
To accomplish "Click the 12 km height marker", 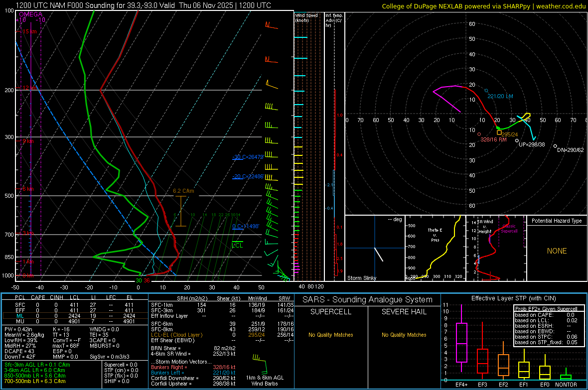I will coord(29,88).
